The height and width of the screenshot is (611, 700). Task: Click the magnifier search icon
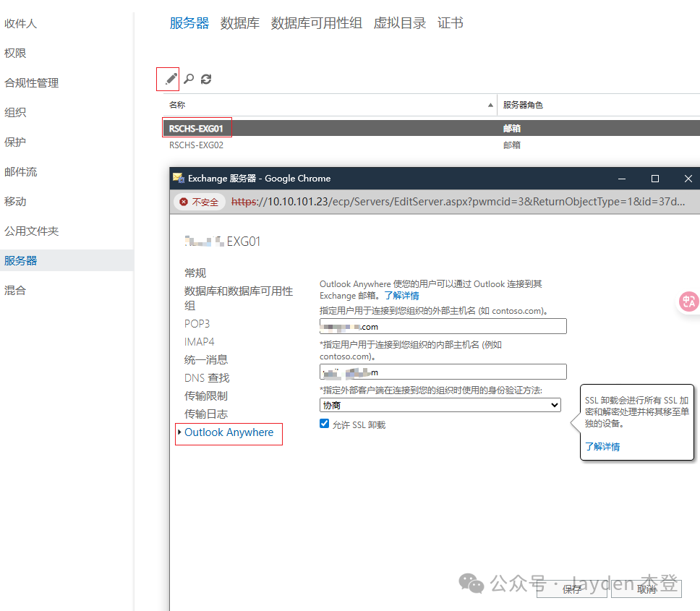coord(189,79)
